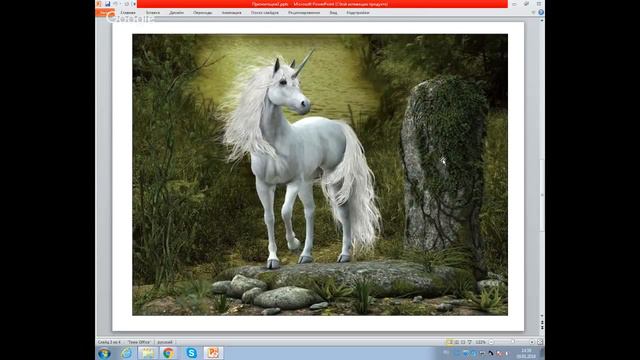Switch to the Переходы ribbon tab
The height and width of the screenshot is (360, 640).
coord(202,13)
